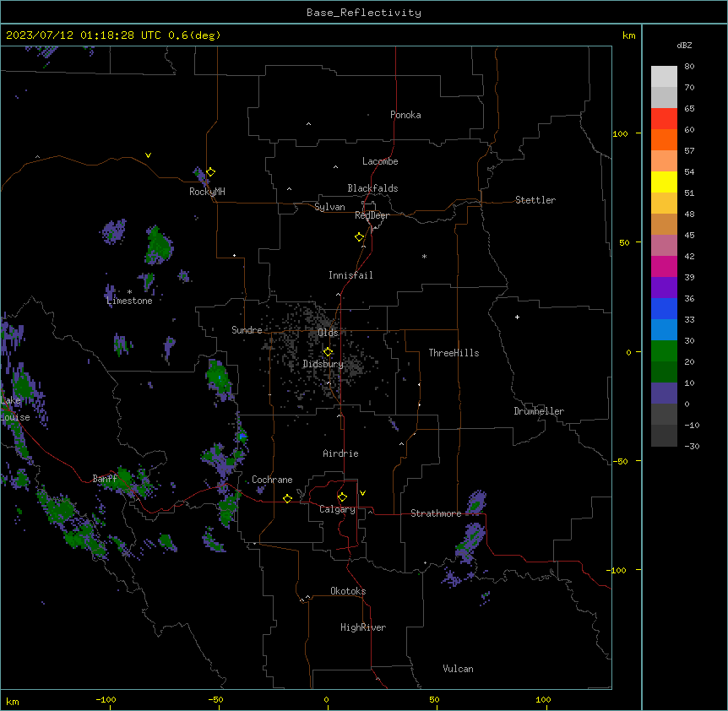The width and height of the screenshot is (728, 711).
Task: Click the 80 value on the dBZ legend
Action: click(x=689, y=67)
